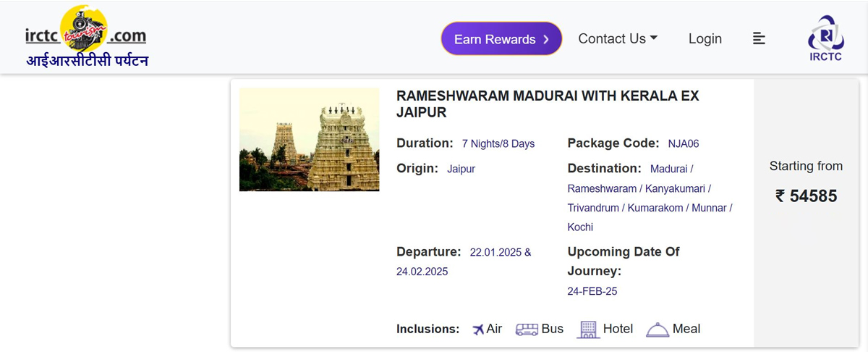Expand the Contact Us dropdown
Image resolution: width=868 pixels, height=352 pixels.
[x=617, y=39]
